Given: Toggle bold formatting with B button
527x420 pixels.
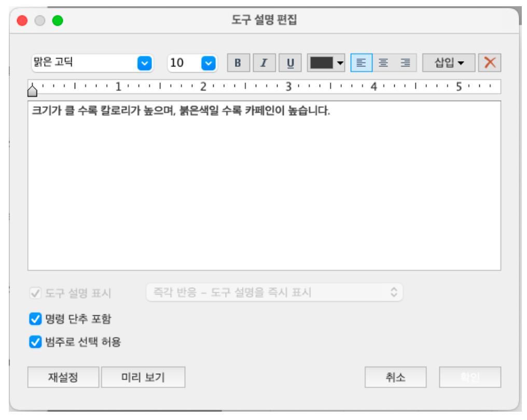Looking at the screenshot, I should point(238,63).
